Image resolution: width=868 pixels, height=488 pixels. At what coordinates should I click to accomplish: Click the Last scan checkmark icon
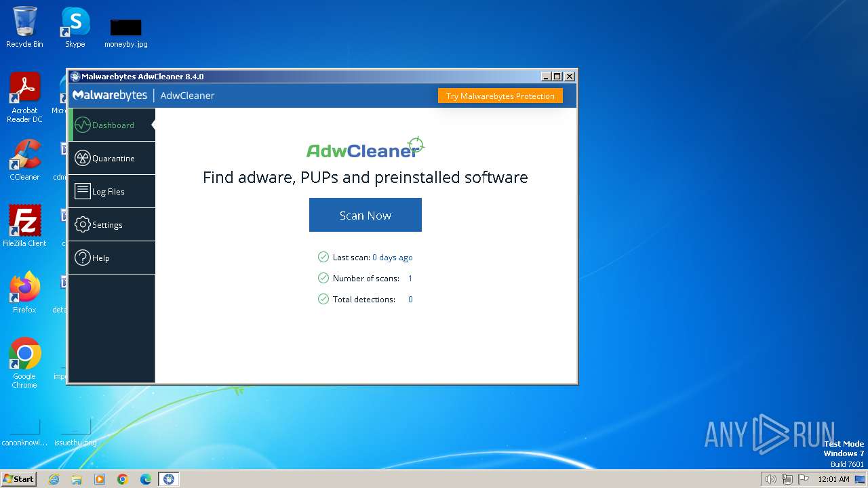(323, 257)
